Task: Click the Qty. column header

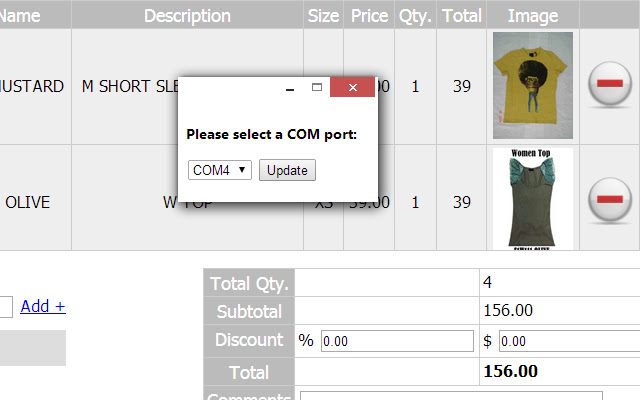Action: pyautogui.click(x=416, y=16)
